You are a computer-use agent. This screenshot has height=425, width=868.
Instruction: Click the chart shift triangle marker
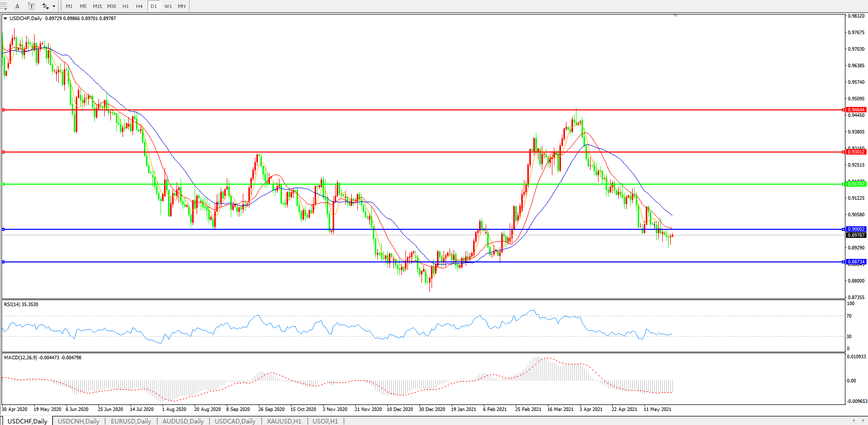click(x=675, y=16)
